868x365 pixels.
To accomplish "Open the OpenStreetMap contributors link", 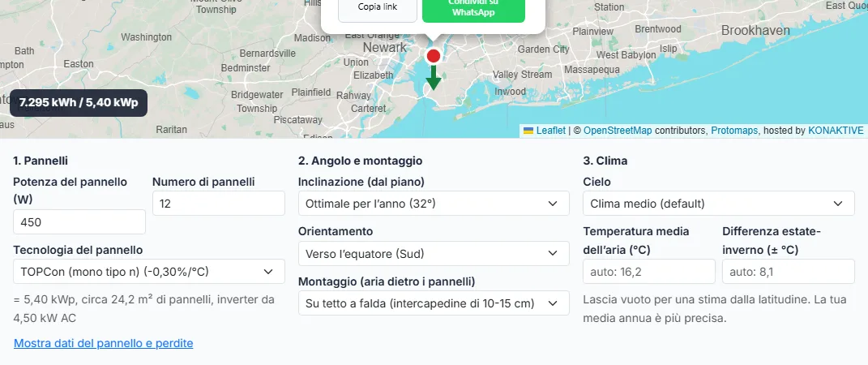I will [618, 131].
